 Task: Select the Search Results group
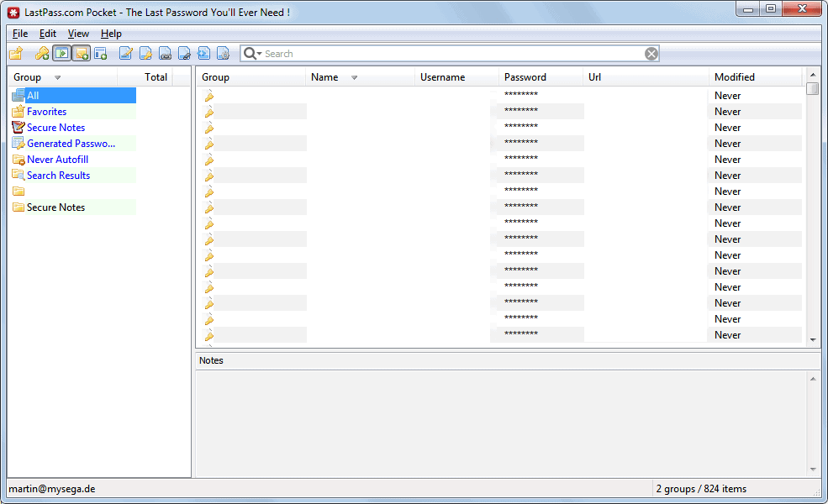73,176
